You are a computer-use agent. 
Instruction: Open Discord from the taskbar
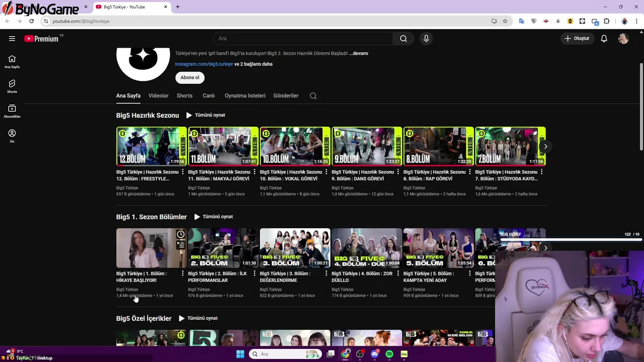374,354
